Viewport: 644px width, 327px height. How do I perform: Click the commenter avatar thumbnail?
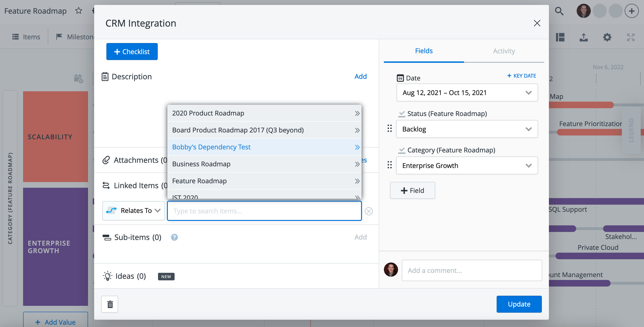(x=391, y=270)
